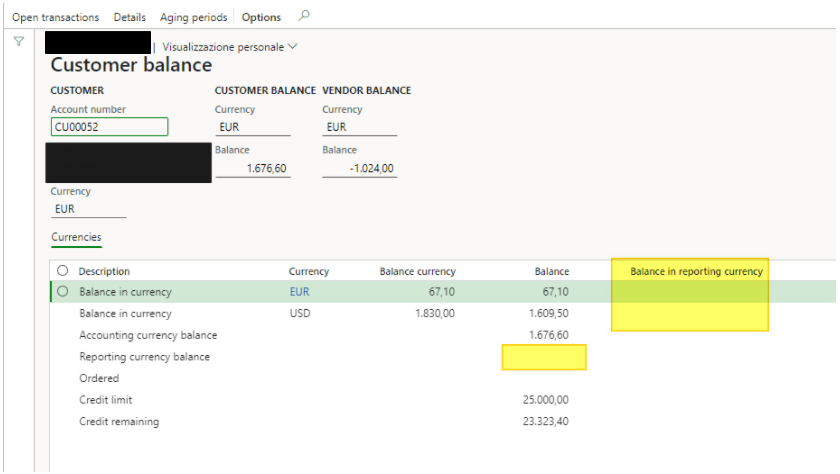840x474 pixels.
Task: Select the EUR balance row radio circle
Action: click(x=63, y=292)
